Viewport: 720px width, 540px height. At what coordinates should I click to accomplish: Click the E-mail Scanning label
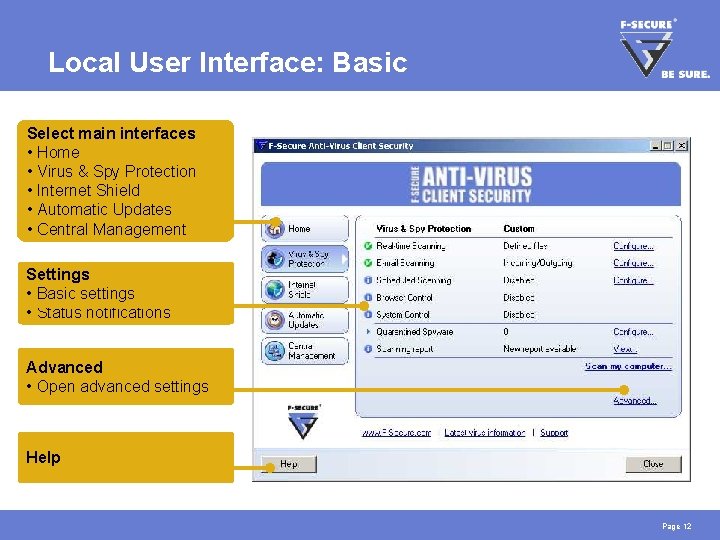(x=405, y=263)
